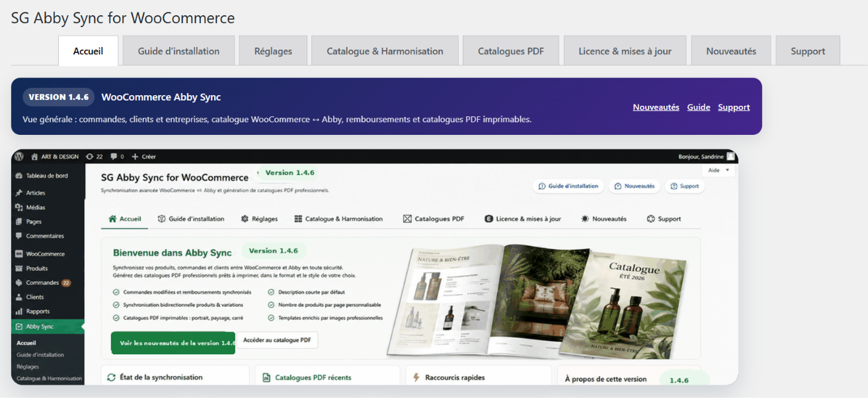Click Tableau de bord dashboard icon in preview sidebar
Viewport: 868px width, 398px height.
click(x=19, y=176)
